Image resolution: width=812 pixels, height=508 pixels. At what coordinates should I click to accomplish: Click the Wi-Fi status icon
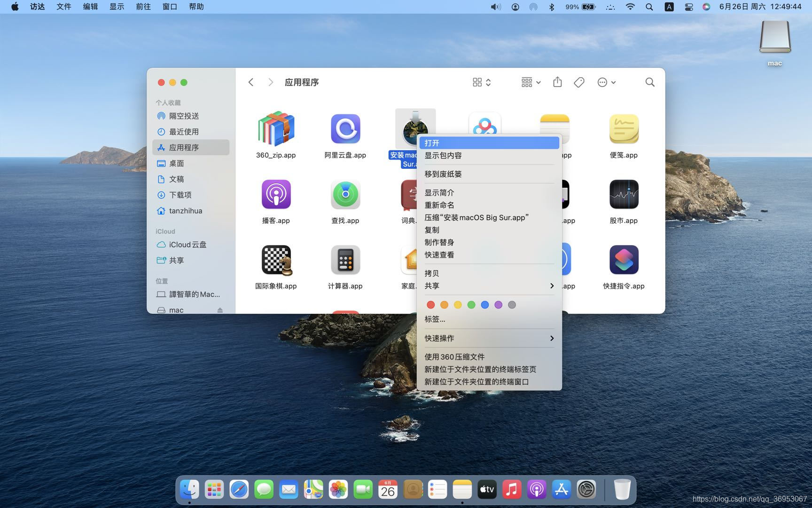[x=630, y=7]
